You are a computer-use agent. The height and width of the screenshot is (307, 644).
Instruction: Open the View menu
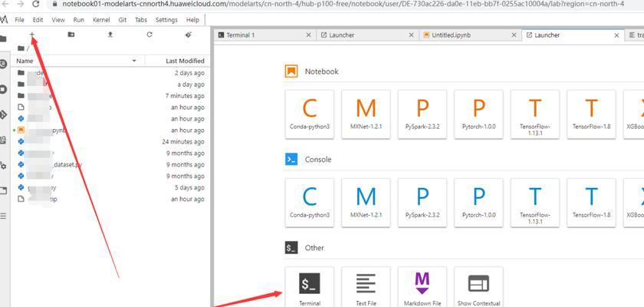(58, 20)
